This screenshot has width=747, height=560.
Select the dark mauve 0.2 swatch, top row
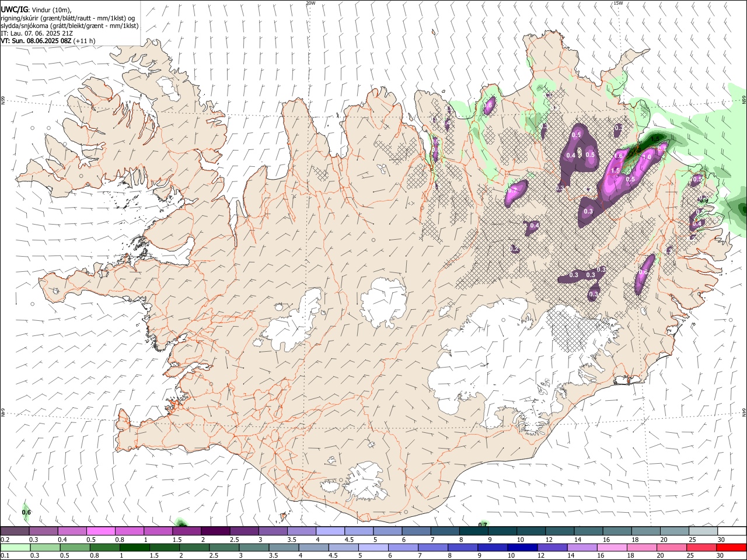click(x=15, y=531)
